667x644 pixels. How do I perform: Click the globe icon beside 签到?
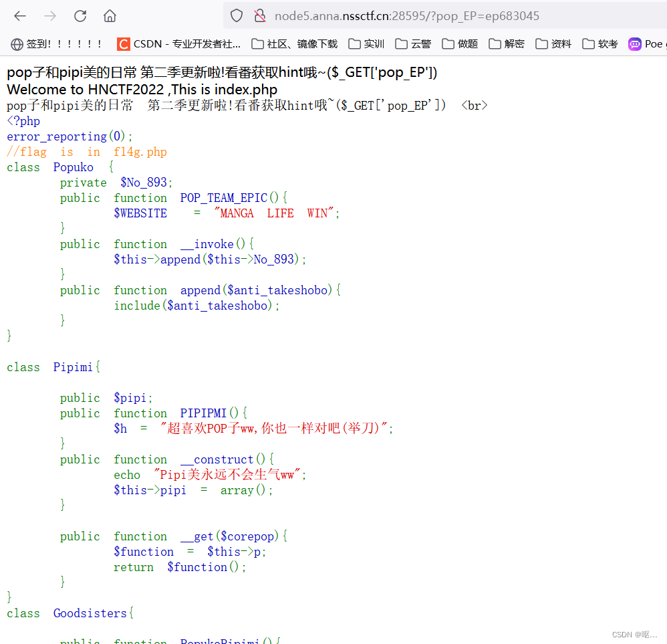[17, 44]
